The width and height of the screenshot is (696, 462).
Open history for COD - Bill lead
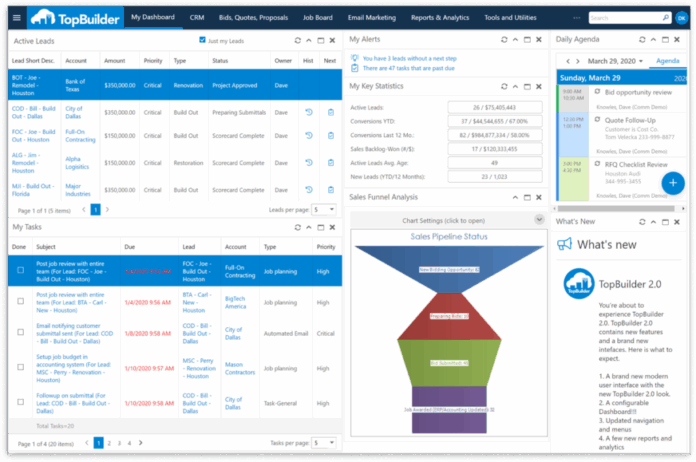[309, 112]
